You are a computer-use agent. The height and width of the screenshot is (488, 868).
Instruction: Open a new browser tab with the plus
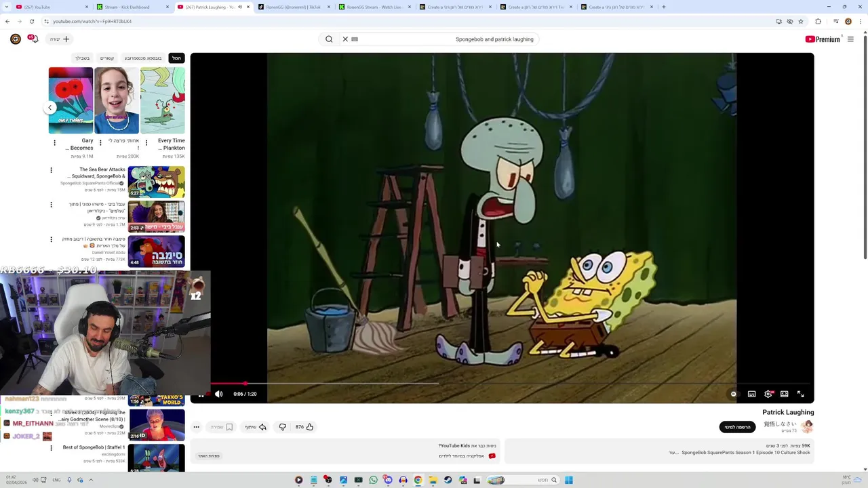(x=663, y=7)
